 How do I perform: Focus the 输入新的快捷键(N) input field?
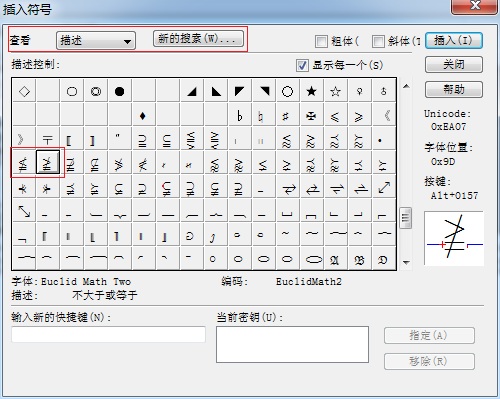tap(108, 334)
